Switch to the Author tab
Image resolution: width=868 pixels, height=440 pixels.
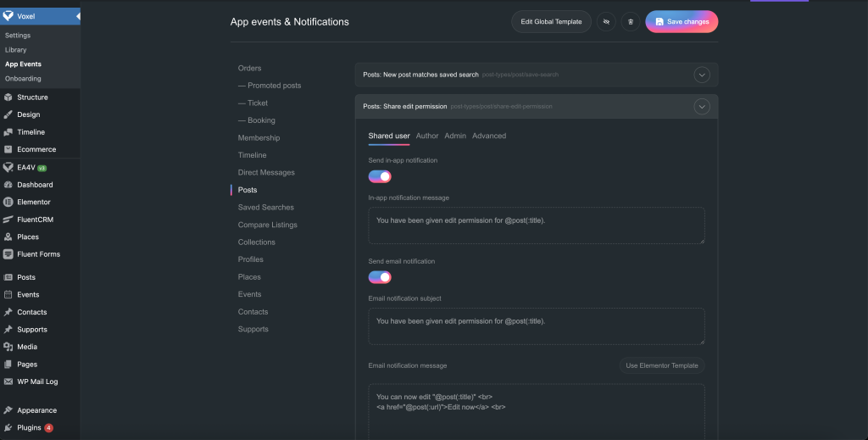[x=427, y=136]
